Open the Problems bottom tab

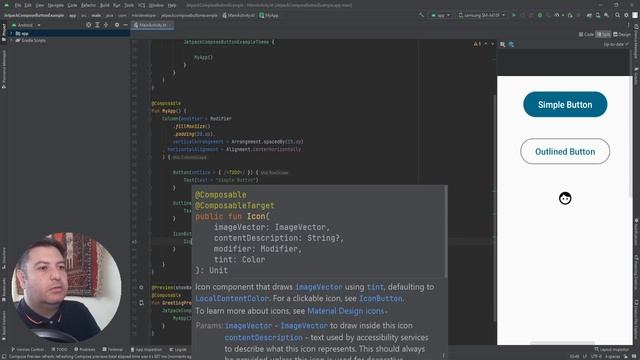point(84,349)
